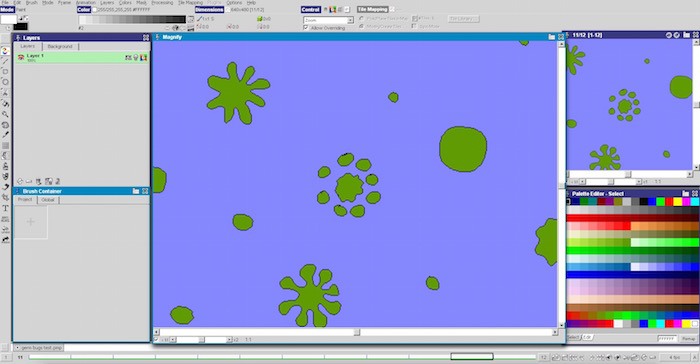Open the File menu
The image size is (700, 364).
coord(5,3)
